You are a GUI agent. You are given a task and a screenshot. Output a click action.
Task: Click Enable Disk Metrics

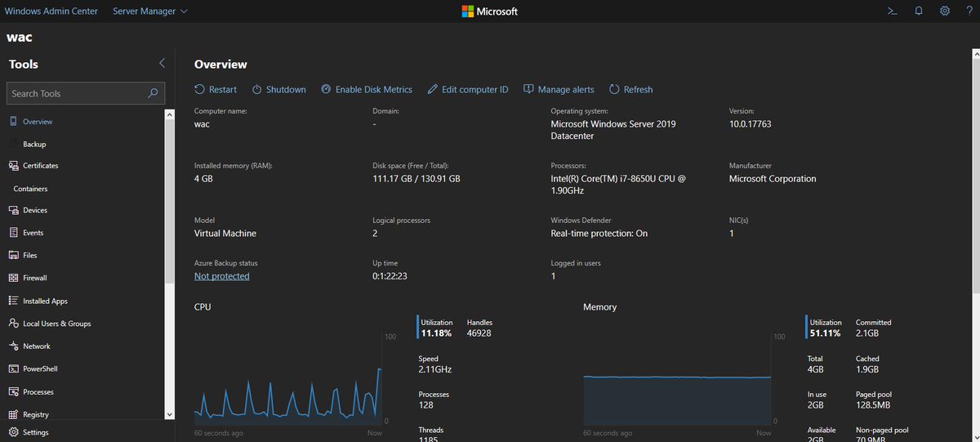click(x=367, y=90)
